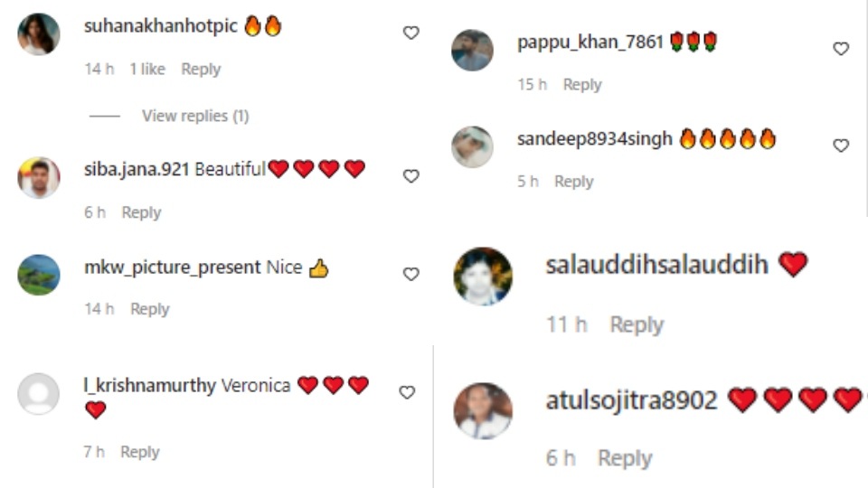Reply to salauddihsalauddih's comment
This screenshot has height=488, width=868.
click(x=637, y=324)
